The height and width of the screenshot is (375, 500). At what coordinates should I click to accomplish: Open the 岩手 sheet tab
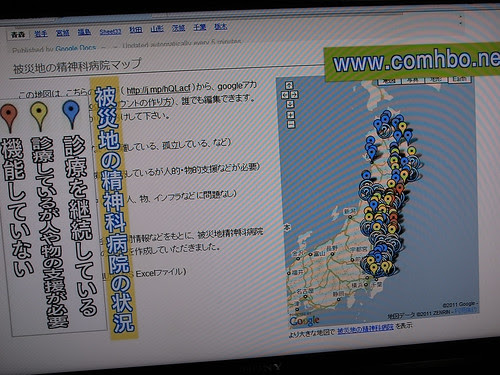coord(41,33)
